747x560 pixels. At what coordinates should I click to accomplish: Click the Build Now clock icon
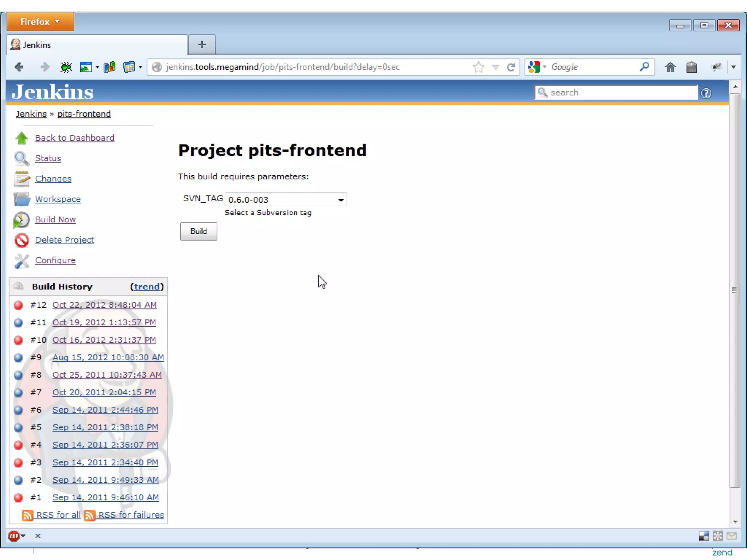(x=22, y=220)
